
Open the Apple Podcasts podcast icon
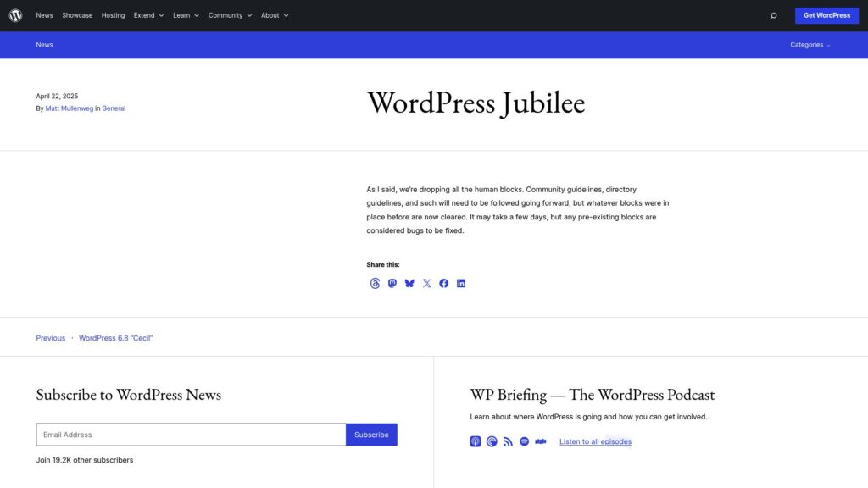476,441
